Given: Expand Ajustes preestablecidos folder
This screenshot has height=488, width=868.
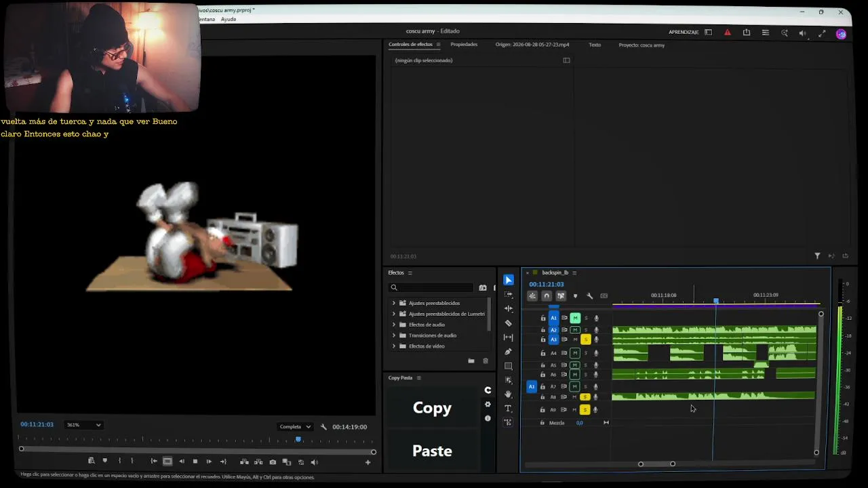Looking at the screenshot, I should tap(394, 303).
